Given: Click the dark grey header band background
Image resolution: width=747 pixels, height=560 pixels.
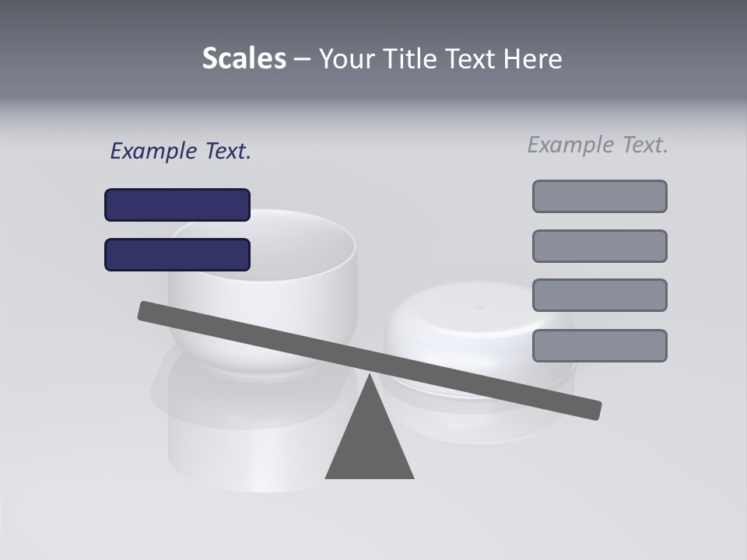Looking at the screenshot, I should pyautogui.click(x=93, y=47).
